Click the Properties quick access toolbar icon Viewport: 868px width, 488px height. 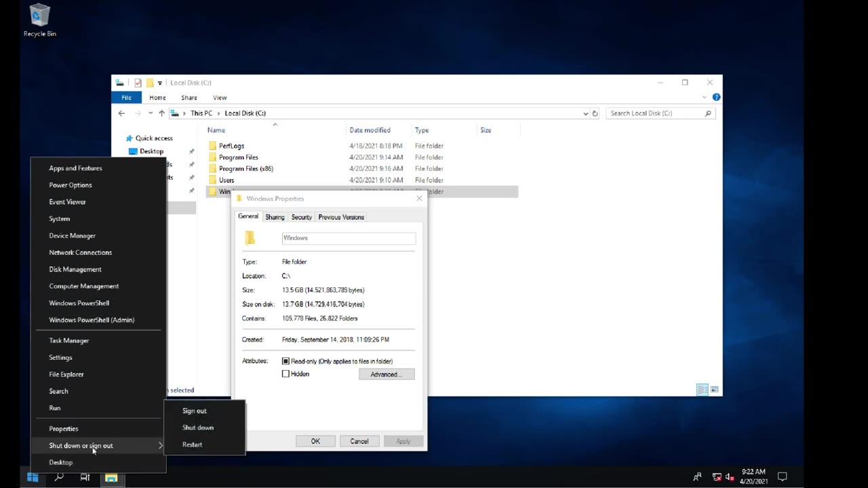[138, 83]
